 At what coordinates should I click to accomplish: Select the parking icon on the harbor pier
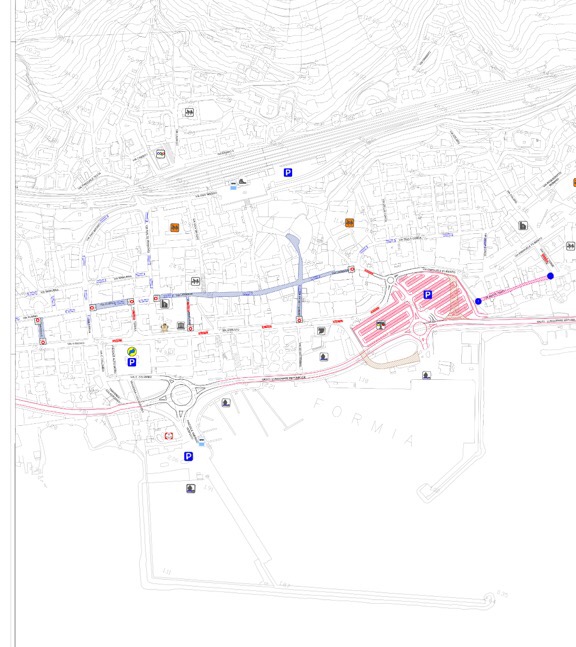coord(188,456)
